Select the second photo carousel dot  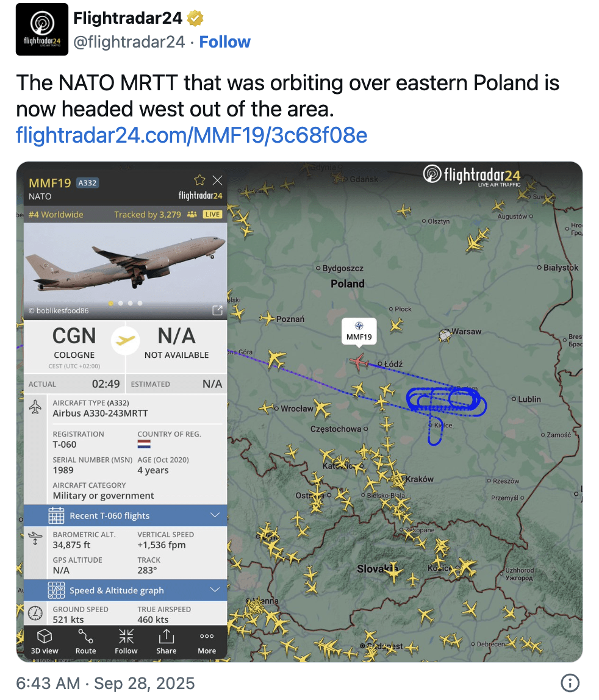[x=121, y=303]
